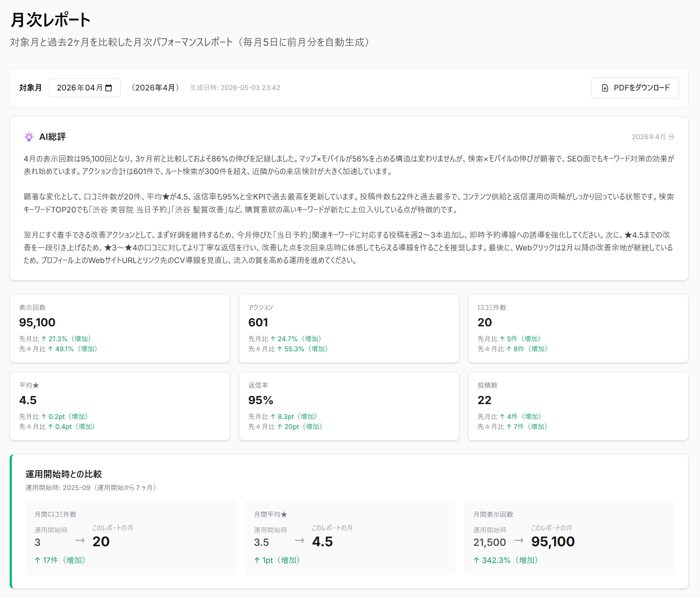The width and height of the screenshot is (700, 598).
Task: Click the arrow icon between 3.5 and 4.5
Action: pos(300,540)
